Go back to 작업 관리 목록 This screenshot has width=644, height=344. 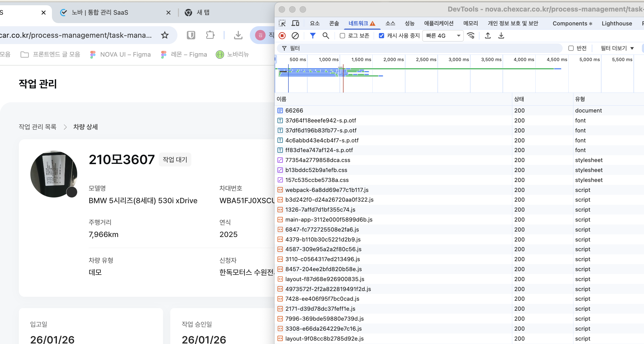(38, 127)
